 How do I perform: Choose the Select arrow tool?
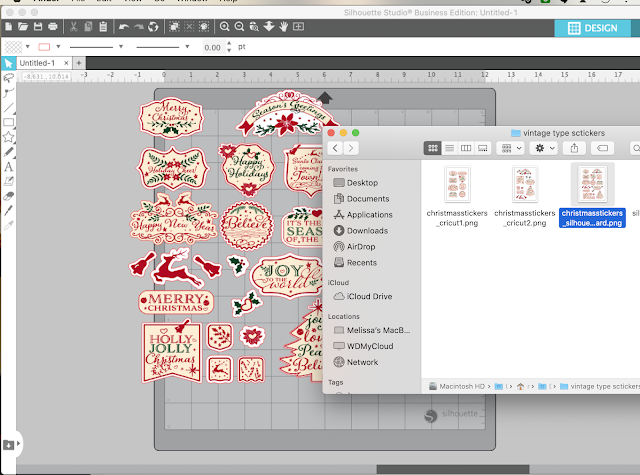pyautogui.click(x=8, y=63)
